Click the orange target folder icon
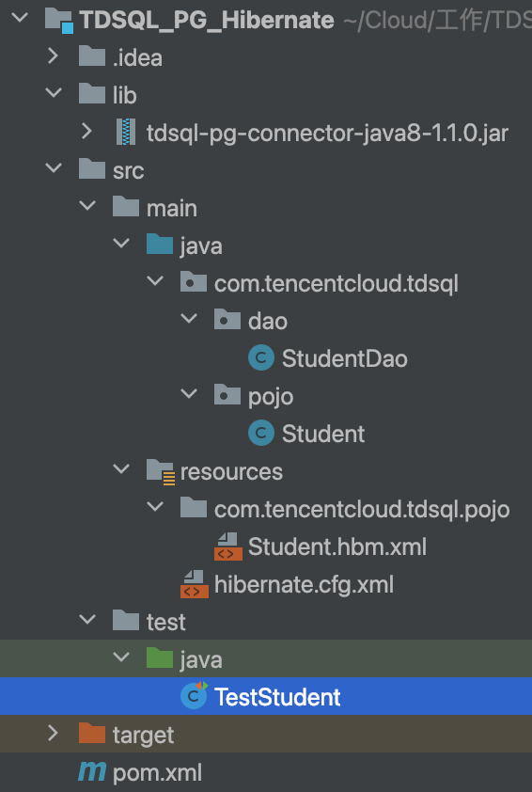This screenshot has height=792, width=532. (92, 734)
